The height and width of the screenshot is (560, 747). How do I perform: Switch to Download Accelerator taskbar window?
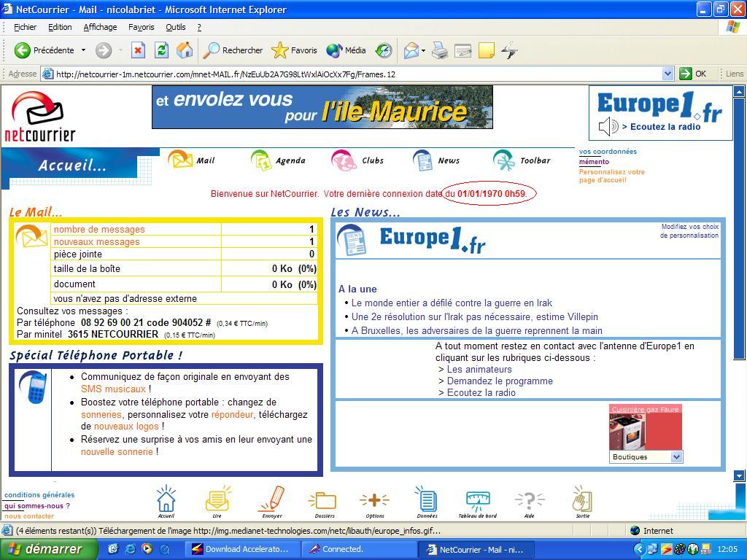pos(242,549)
